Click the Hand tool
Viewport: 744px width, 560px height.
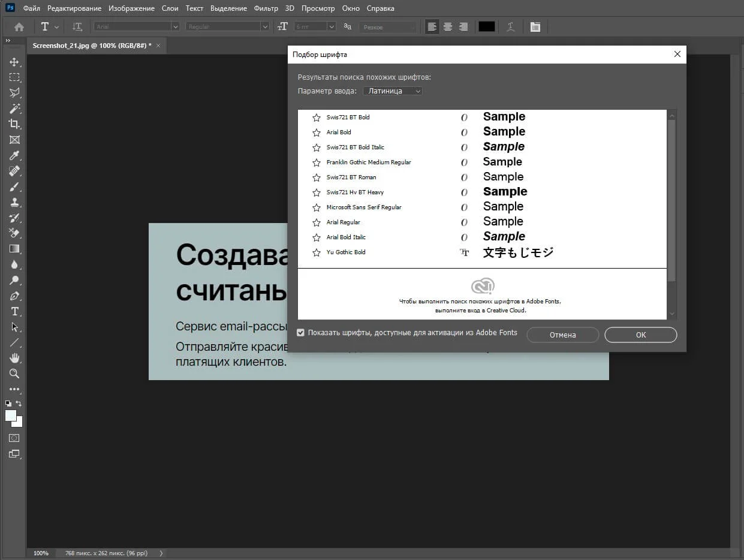[14, 358]
